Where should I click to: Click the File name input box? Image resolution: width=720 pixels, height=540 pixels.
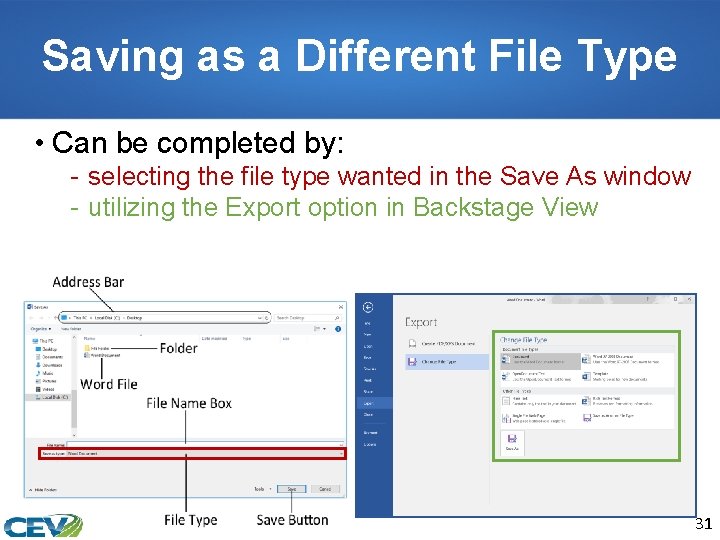[205, 444]
